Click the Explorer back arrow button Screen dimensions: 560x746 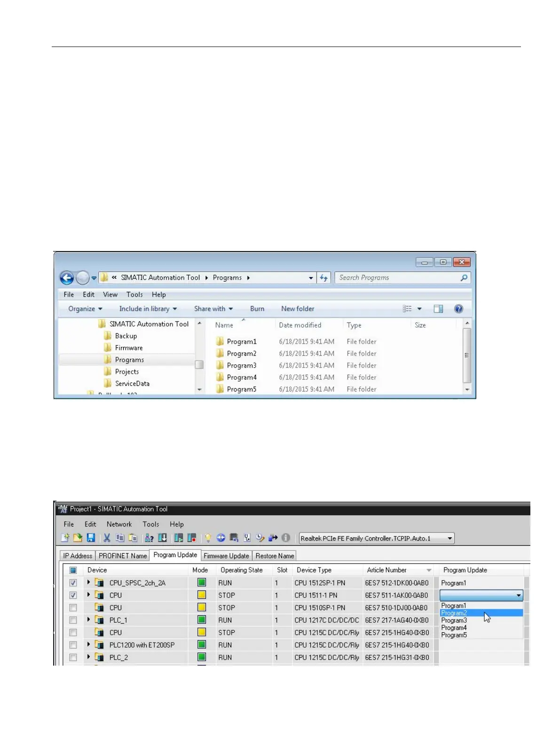coord(67,278)
